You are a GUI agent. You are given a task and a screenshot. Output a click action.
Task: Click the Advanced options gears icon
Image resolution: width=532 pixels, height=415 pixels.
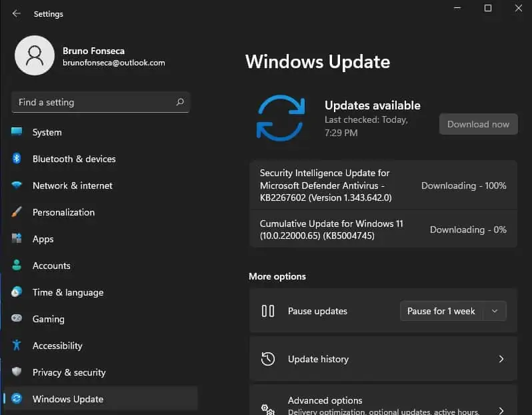(268, 409)
